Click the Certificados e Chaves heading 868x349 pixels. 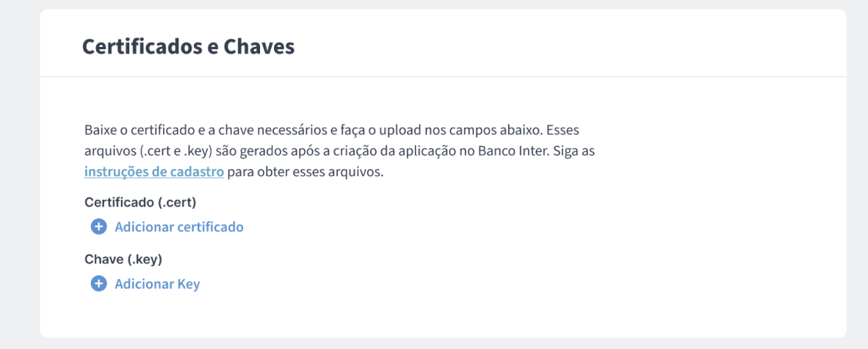189,47
